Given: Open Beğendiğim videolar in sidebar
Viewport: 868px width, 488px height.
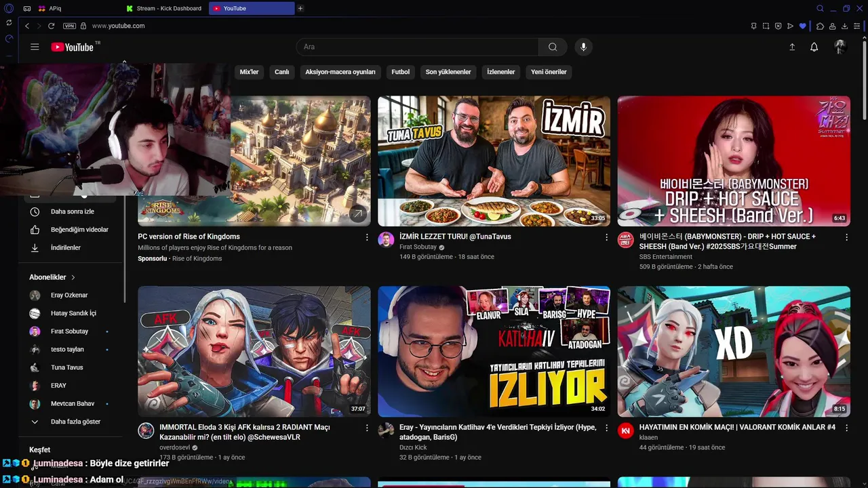Looking at the screenshot, I should (72, 230).
